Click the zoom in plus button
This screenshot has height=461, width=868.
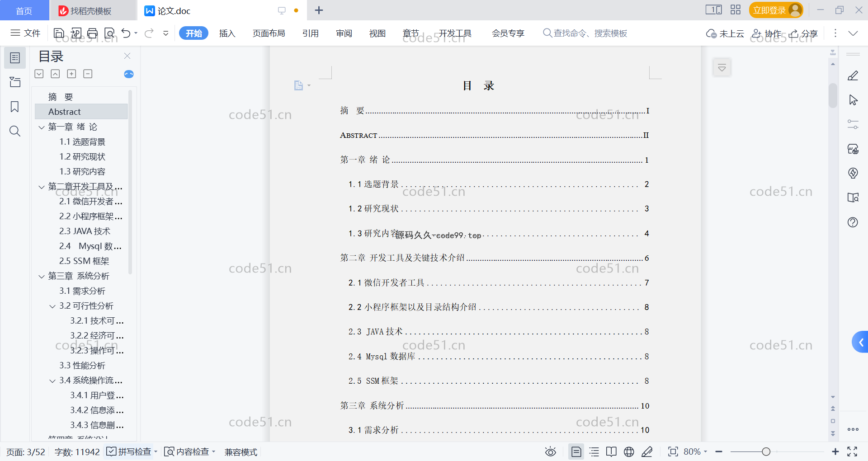(x=835, y=452)
